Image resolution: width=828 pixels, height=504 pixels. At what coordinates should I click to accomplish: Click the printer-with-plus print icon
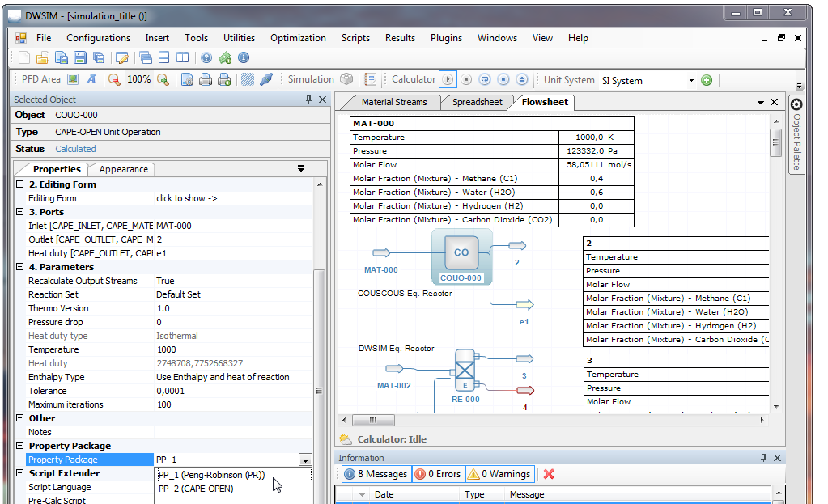[224, 79]
